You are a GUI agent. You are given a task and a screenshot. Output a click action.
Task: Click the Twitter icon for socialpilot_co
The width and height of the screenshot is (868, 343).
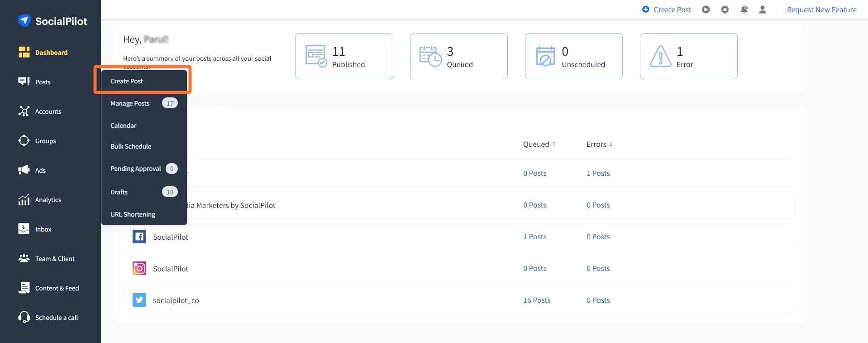pos(139,300)
